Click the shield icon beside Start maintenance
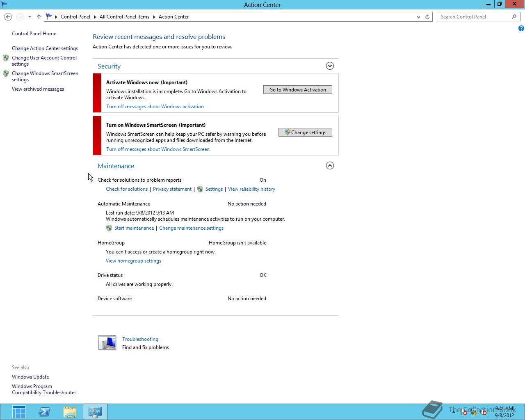Image resolution: width=525 pixels, height=420 pixels. pyautogui.click(x=109, y=228)
